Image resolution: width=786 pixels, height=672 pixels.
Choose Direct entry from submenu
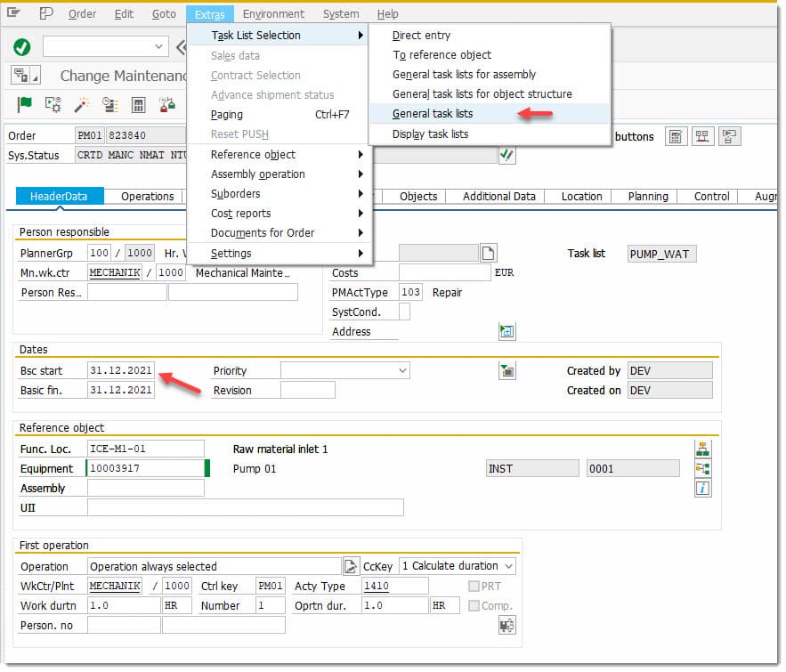421,36
